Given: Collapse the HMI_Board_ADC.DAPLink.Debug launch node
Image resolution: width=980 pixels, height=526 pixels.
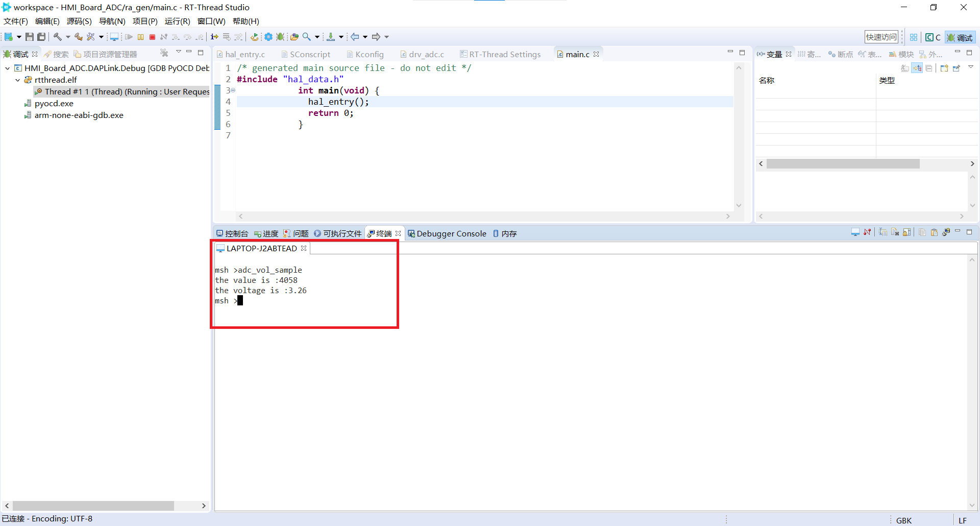Looking at the screenshot, I should [8, 68].
